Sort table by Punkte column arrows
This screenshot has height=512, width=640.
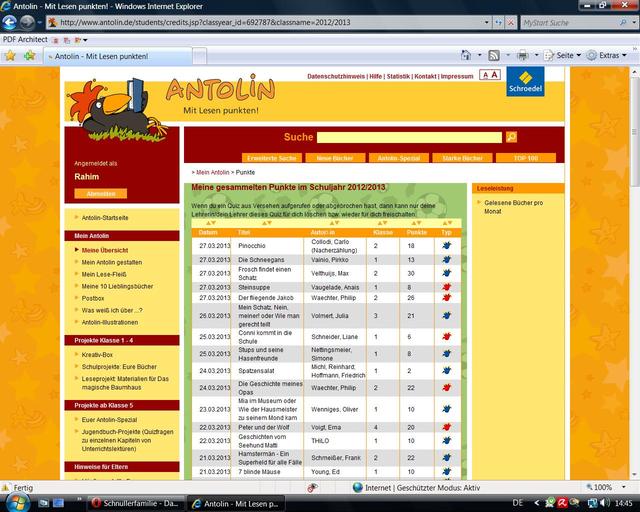tap(416, 223)
